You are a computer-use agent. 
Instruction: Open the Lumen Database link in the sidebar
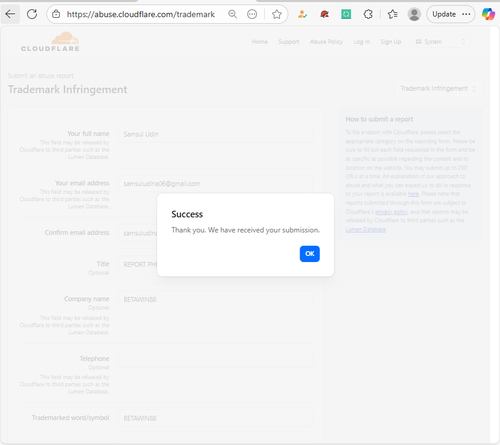point(365,230)
